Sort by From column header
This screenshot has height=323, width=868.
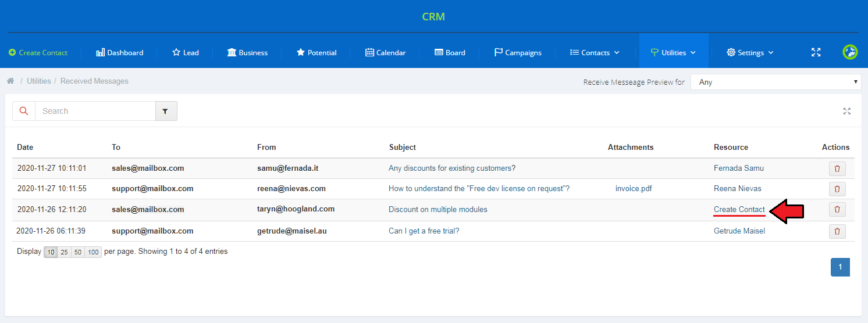point(266,148)
